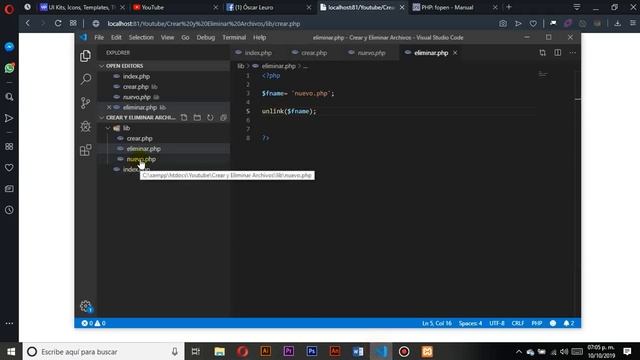Click the New Folder icon in explorer header

pyautogui.click(x=197, y=118)
